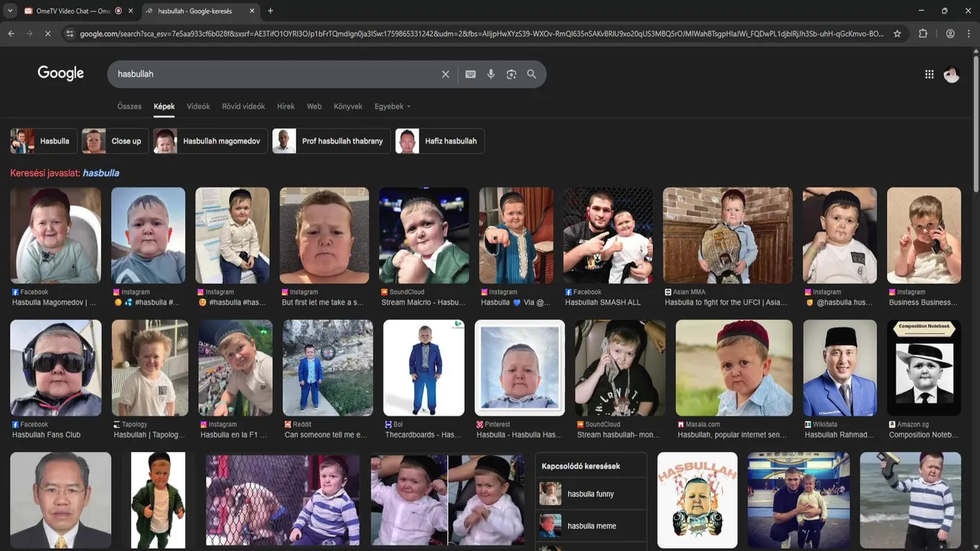Close the OmeTV Video Chat tab
Screen dimensions: 980x551
click(131, 11)
